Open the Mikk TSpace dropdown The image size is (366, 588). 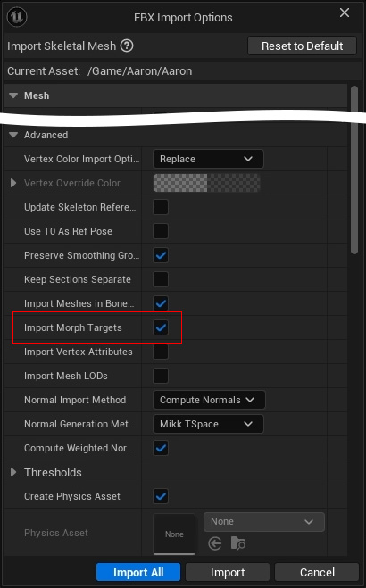(208, 424)
